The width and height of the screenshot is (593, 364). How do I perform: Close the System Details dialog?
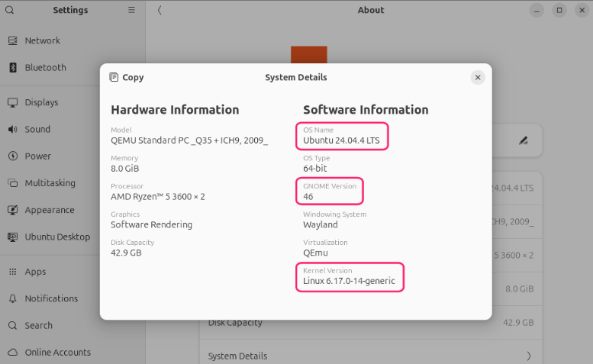tap(478, 77)
